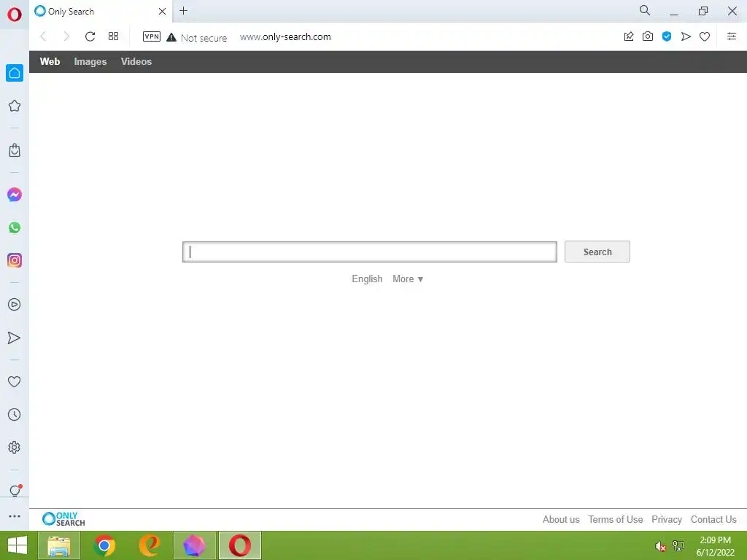Image resolution: width=747 pixels, height=560 pixels.
Task: Select the English language link
Action: [x=368, y=279]
